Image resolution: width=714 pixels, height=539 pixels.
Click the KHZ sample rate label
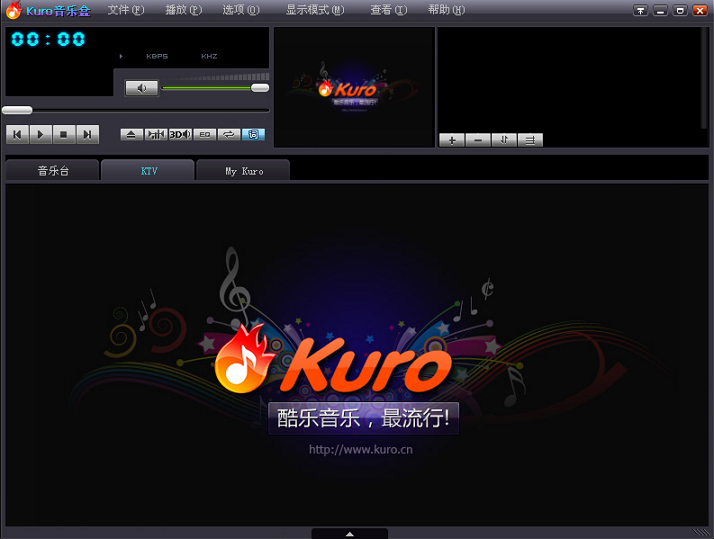click(x=209, y=56)
